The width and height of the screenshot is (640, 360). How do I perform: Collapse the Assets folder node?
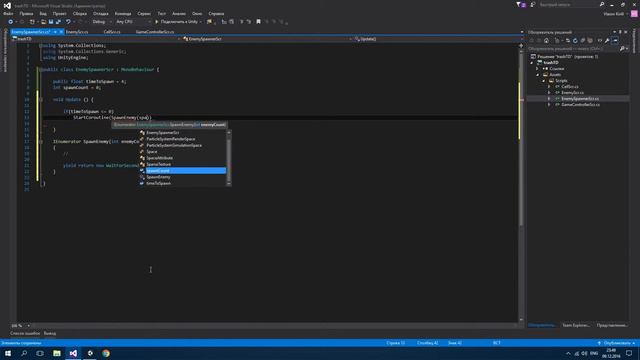coord(538,75)
